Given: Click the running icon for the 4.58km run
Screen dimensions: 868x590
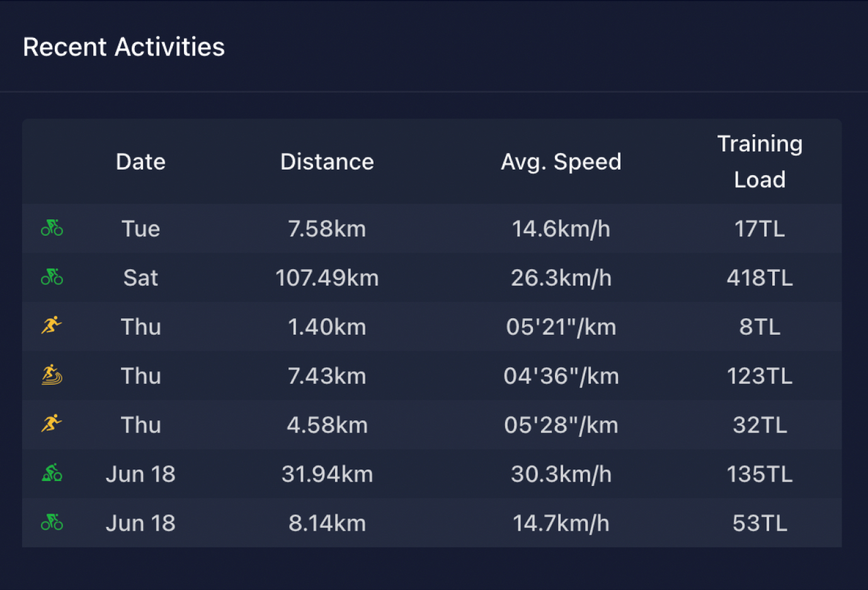Looking at the screenshot, I should 52,424.
